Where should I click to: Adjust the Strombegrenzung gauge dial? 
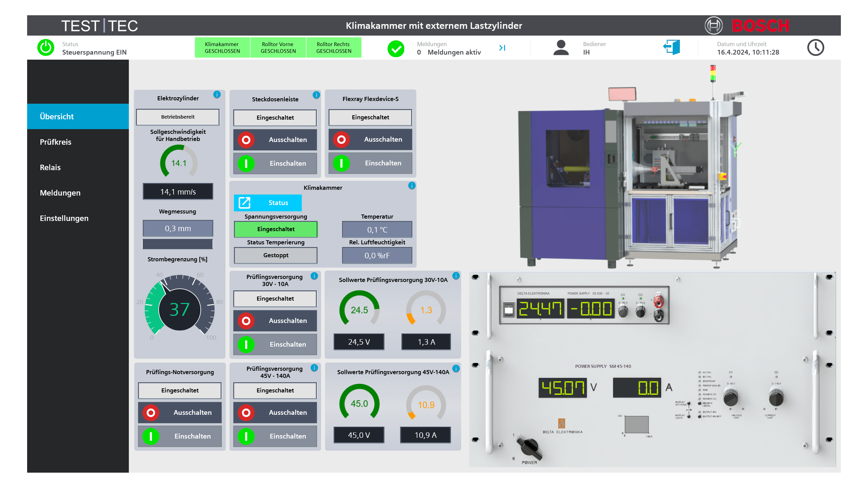(179, 309)
